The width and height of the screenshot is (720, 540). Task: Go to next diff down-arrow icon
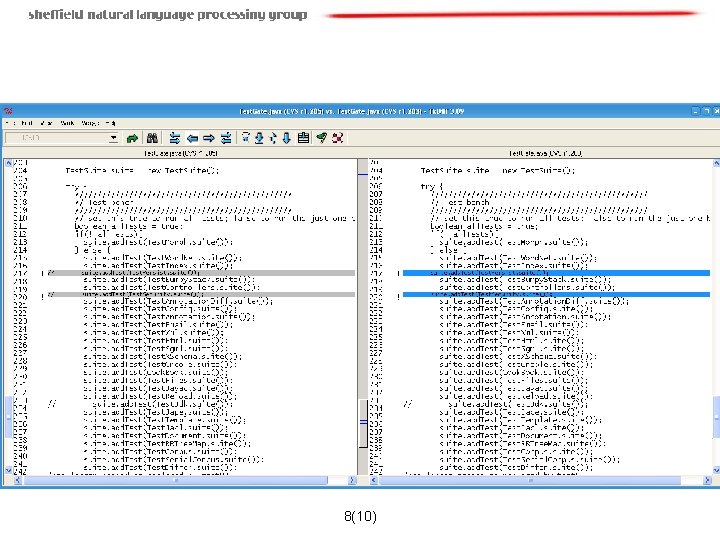(287, 138)
